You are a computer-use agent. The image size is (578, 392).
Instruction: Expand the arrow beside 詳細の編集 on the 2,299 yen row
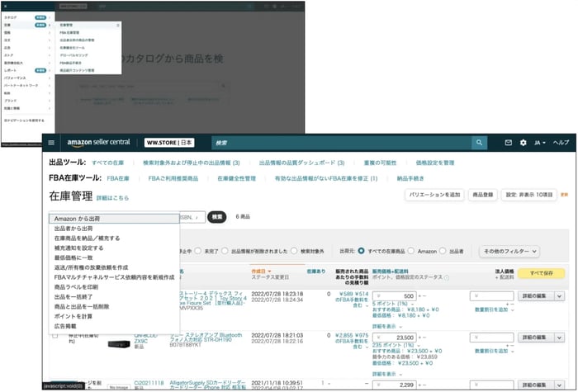pyautogui.click(x=560, y=385)
